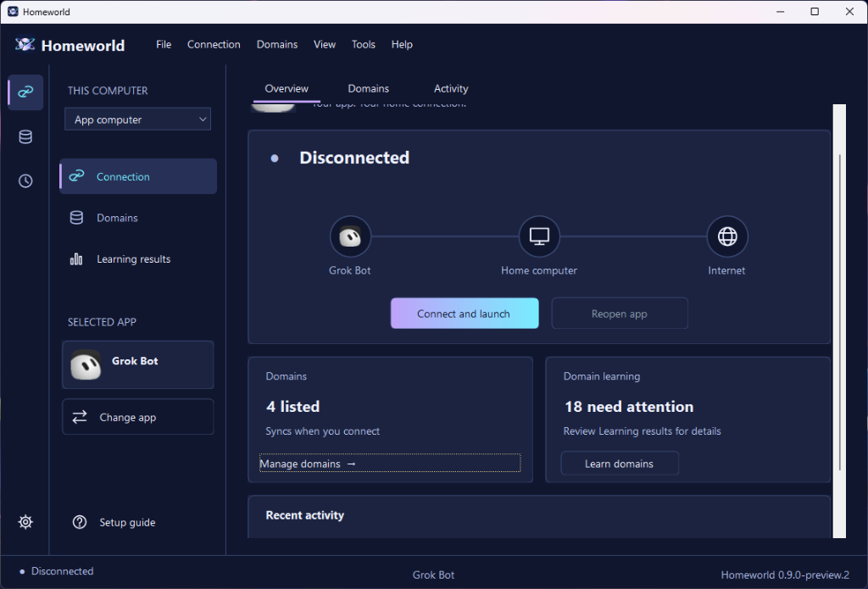The height and width of the screenshot is (589, 868).
Task: Select the connection link icon in left rail
Action: [25, 92]
